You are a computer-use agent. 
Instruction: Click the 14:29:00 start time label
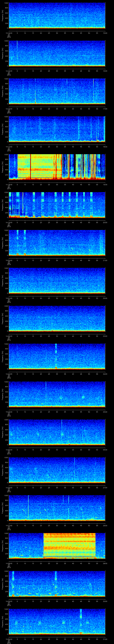[9, 601]
